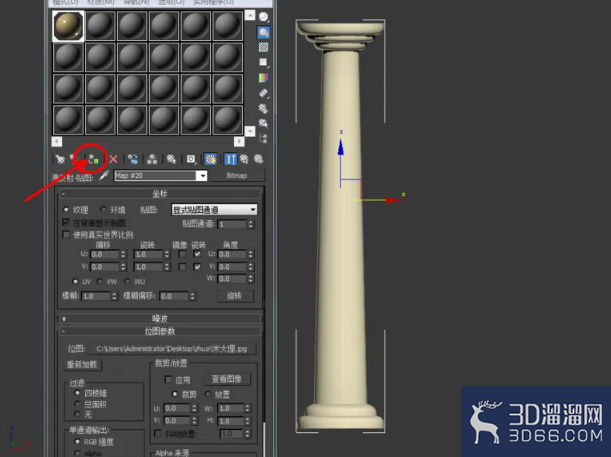Click the U tiling value field
The height and width of the screenshot is (457, 611).
[x=148, y=254]
